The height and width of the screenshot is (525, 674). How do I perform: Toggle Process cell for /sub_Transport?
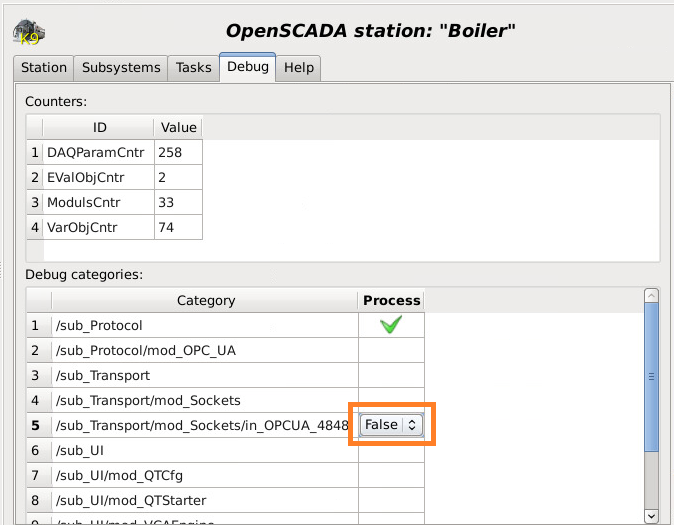391,375
